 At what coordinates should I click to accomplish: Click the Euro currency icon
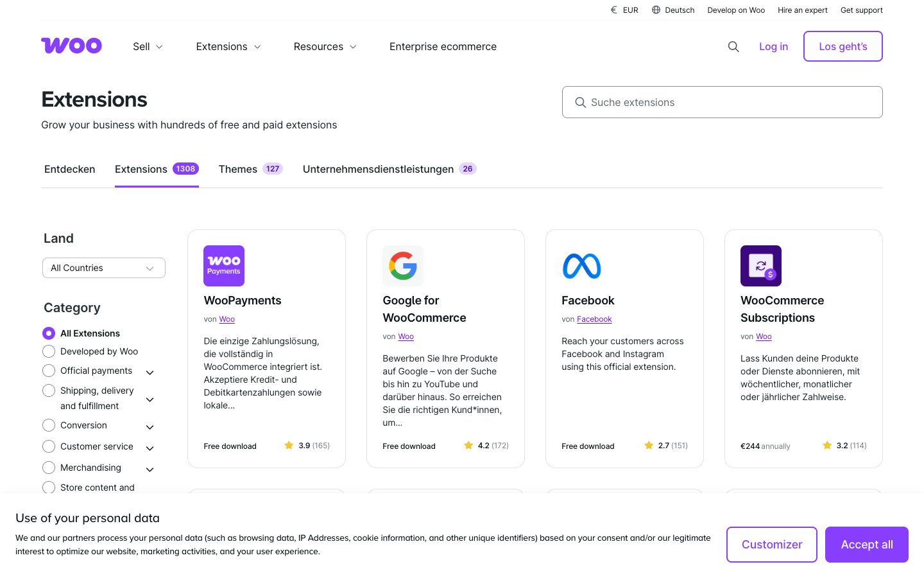tap(614, 10)
